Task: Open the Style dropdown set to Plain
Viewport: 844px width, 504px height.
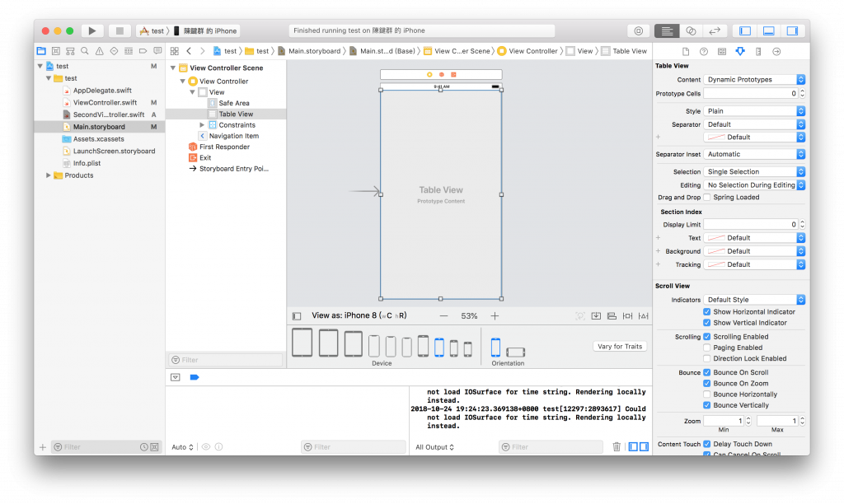Action: pos(754,111)
